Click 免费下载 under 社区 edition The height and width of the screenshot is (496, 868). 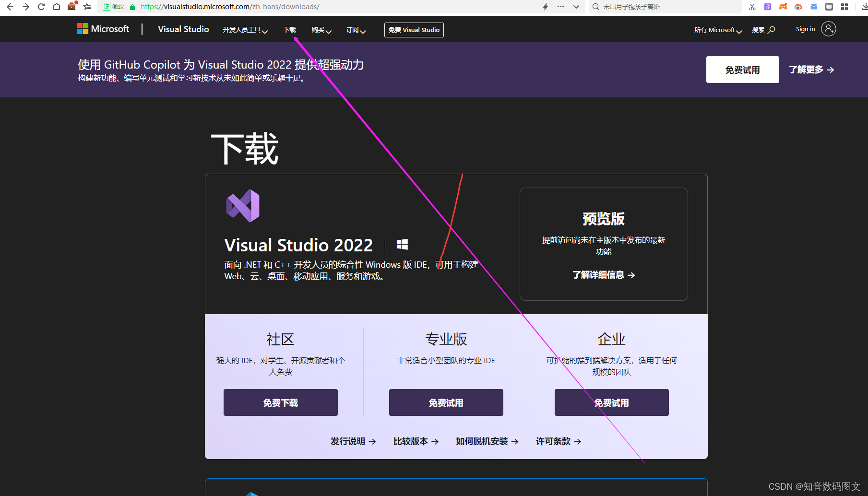tap(280, 402)
